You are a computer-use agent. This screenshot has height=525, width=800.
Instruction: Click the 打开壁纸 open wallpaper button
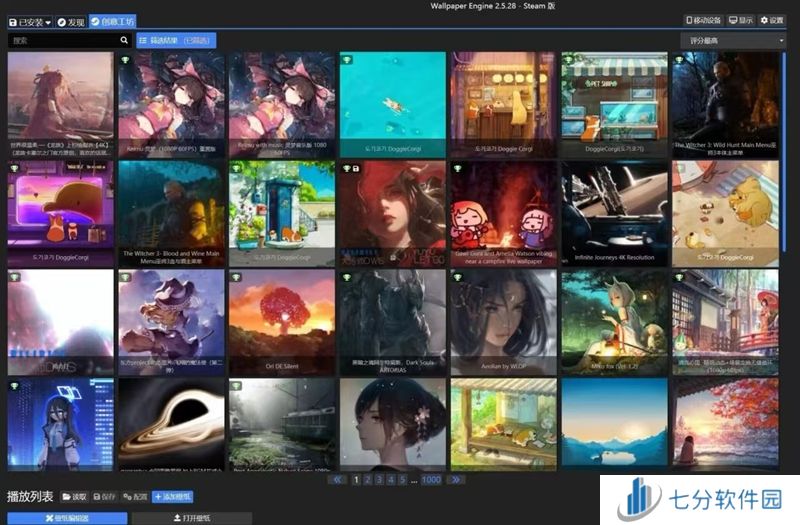coord(192,518)
